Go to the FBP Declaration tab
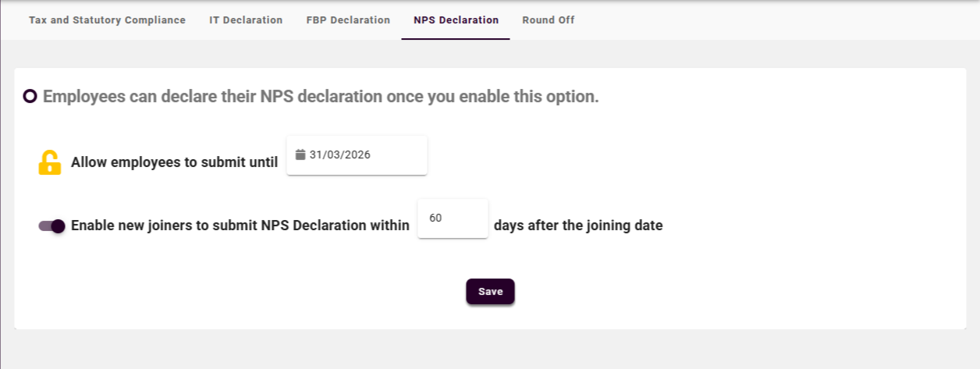 tap(348, 20)
